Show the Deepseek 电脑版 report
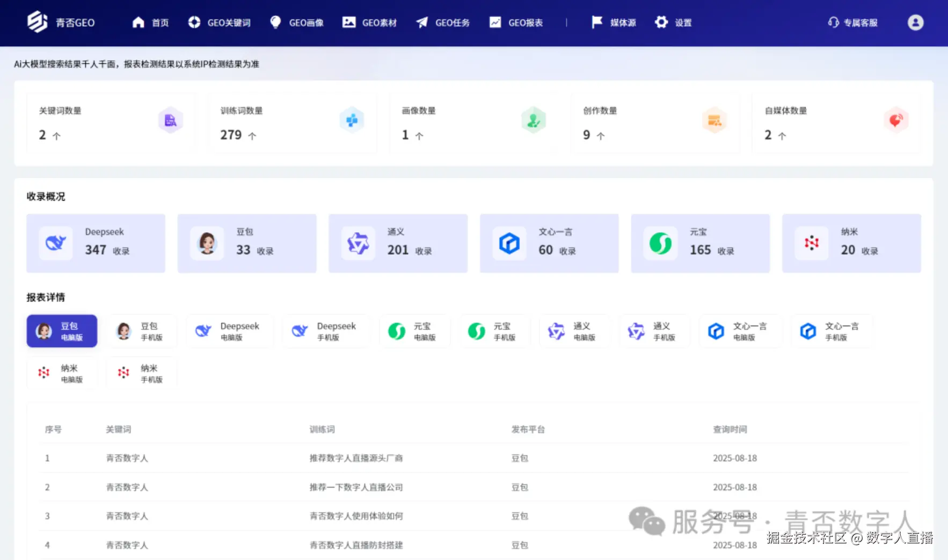 coord(230,331)
